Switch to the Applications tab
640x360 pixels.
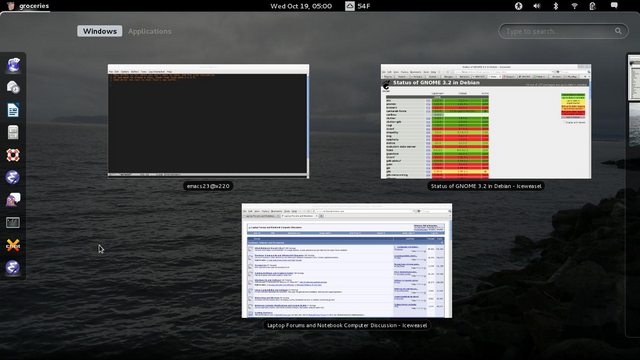click(150, 31)
